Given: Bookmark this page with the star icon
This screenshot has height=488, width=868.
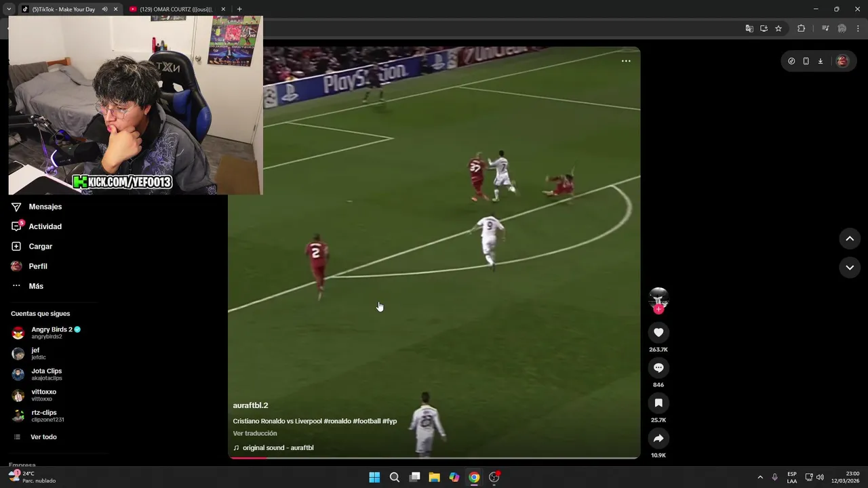Looking at the screenshot, I should [778, 28].
